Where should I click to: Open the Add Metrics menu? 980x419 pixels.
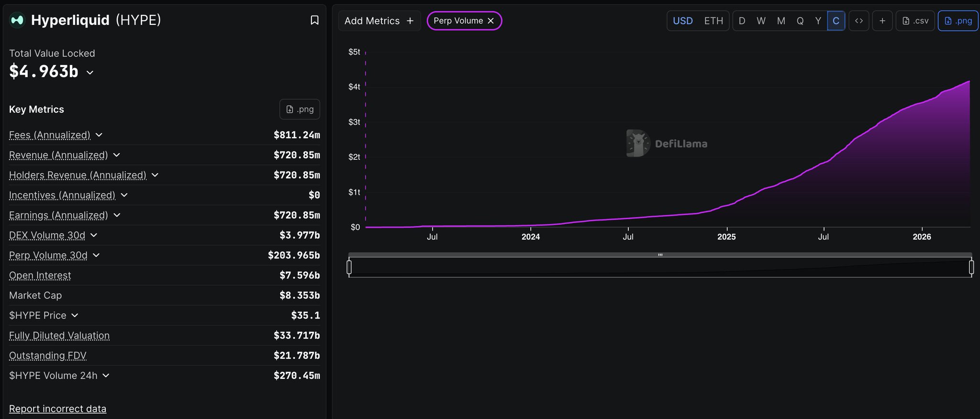tap(379, 21)
